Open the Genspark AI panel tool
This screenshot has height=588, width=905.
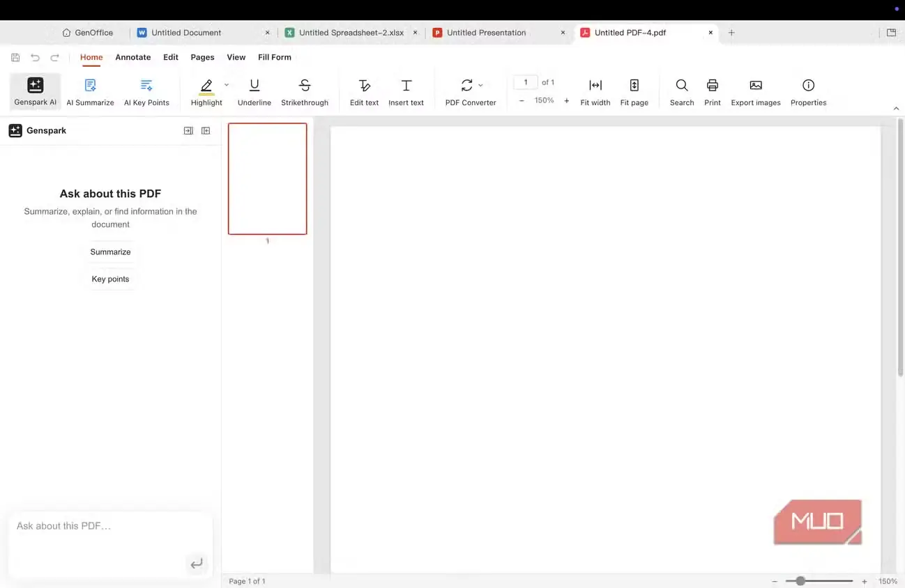(35, 92)
